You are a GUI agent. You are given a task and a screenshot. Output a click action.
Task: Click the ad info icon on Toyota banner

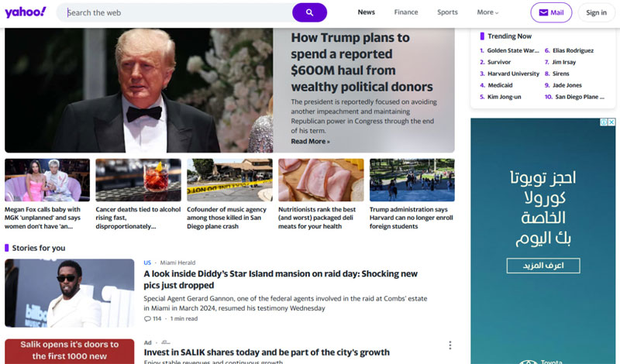(604, 122)
